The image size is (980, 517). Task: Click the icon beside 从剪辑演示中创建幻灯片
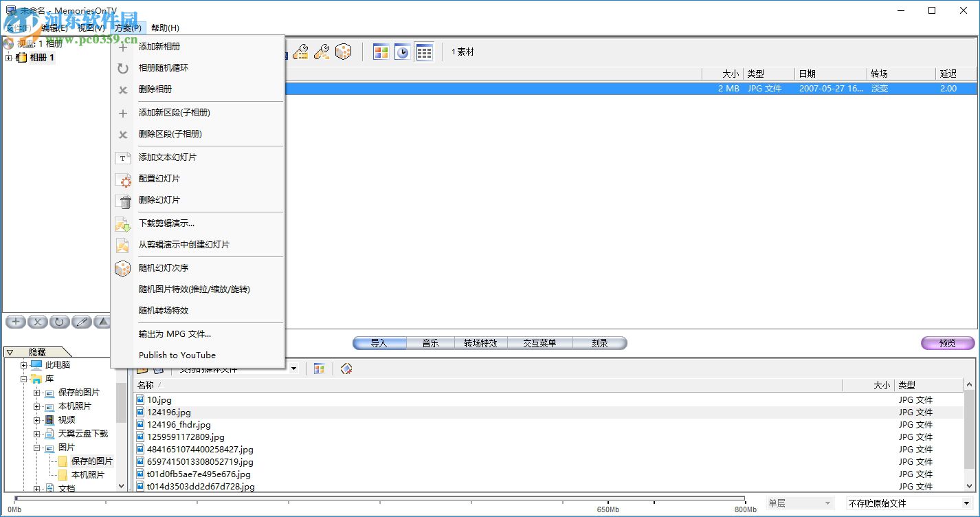click(122, 245)
